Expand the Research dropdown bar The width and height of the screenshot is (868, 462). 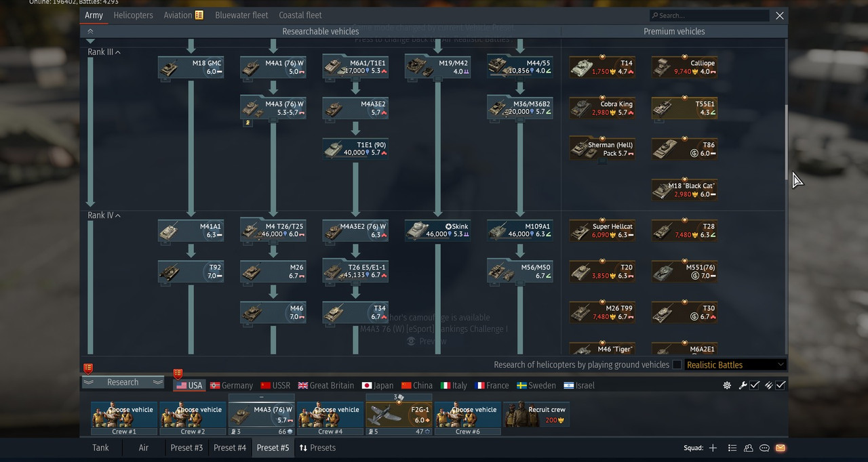click(x=123, y=382)
